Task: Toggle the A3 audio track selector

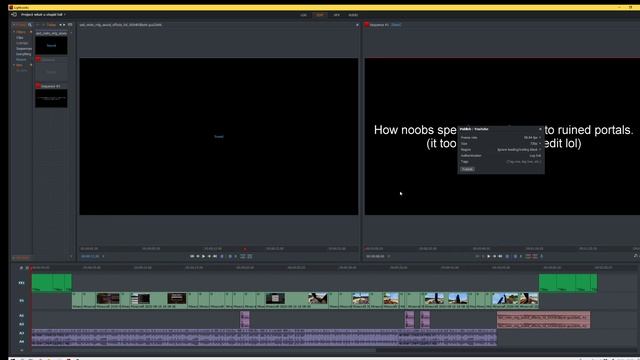Action: coord(21,333)
